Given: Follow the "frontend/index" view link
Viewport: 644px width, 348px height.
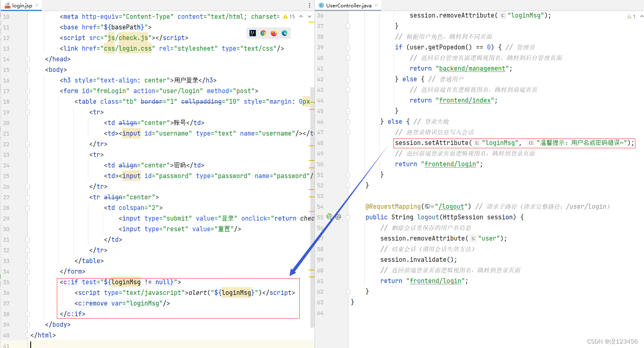Looking at the screenshot, I should (x=465, y=100).
